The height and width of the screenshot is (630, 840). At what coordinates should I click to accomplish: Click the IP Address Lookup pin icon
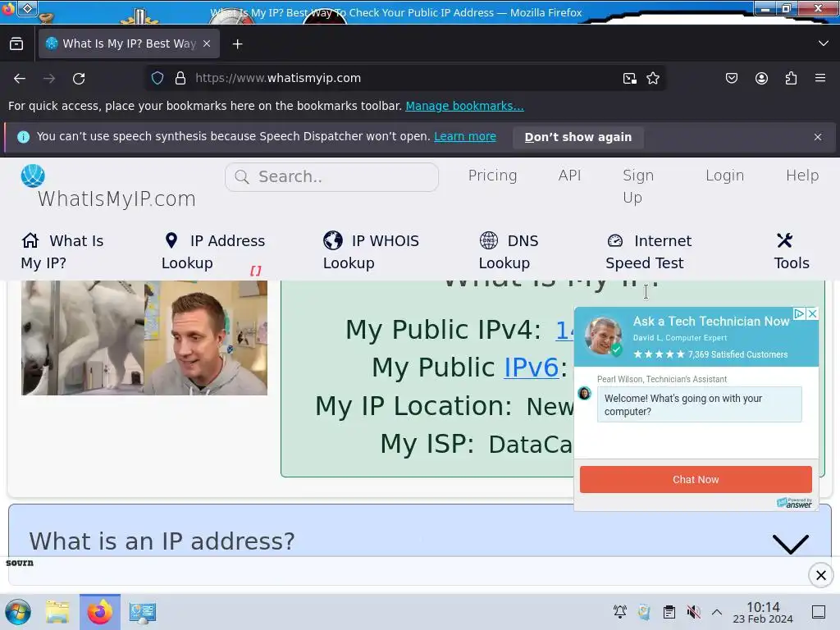[x=171, y=240]
